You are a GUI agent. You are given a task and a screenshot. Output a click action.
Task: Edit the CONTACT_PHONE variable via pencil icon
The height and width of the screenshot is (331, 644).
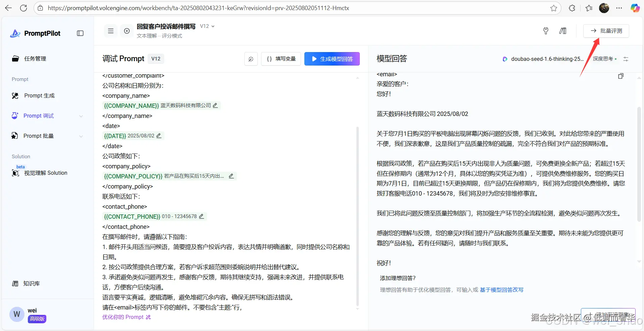(x=201, y=216)
